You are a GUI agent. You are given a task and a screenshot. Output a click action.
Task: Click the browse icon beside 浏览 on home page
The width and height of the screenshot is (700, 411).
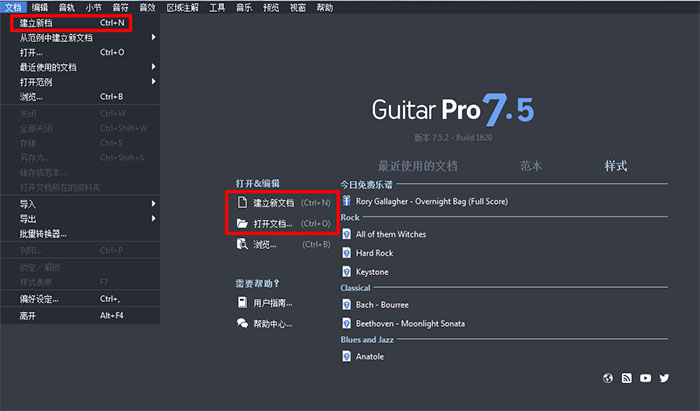(x=243, y=244)
